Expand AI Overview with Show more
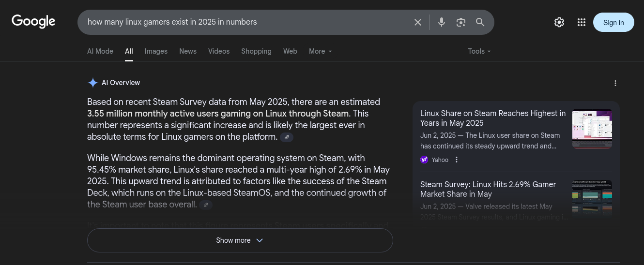This screenshot has height=265, width=644. 240,240
